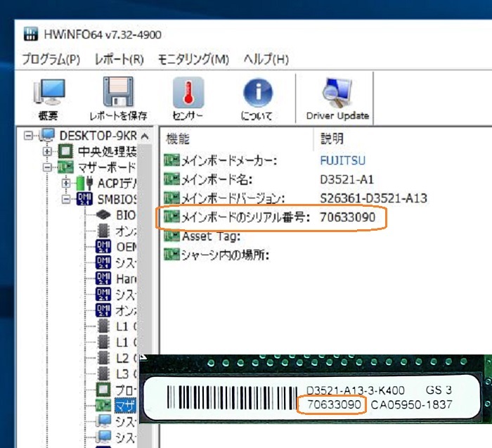Expand the 中央処理装置 CPU tree node

pyautogui.click(x=47, y=152)
